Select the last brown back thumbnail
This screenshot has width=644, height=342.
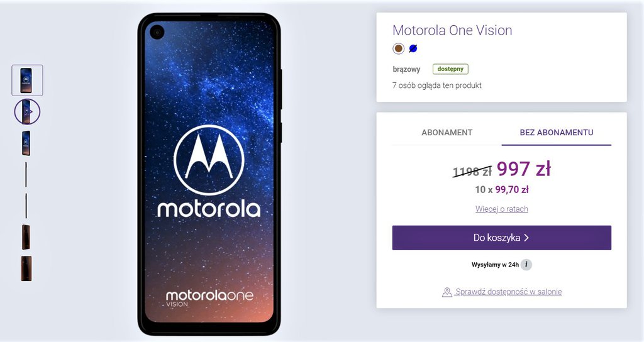[26, 268]
